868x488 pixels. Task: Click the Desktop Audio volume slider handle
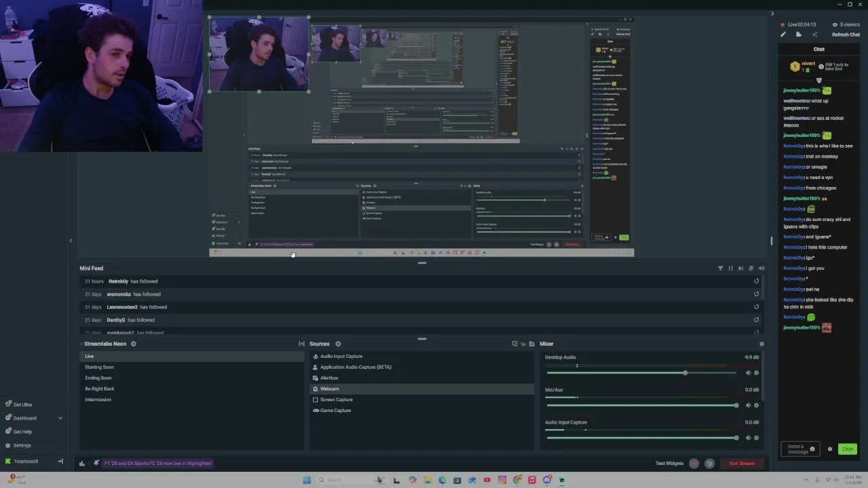pos(685,373)
